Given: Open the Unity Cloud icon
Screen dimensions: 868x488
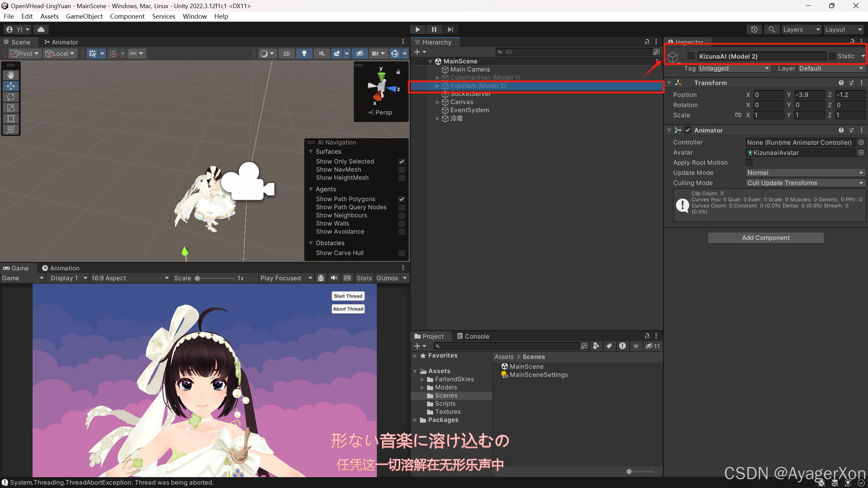Looking at the screenshot, I should pos(41,29).
